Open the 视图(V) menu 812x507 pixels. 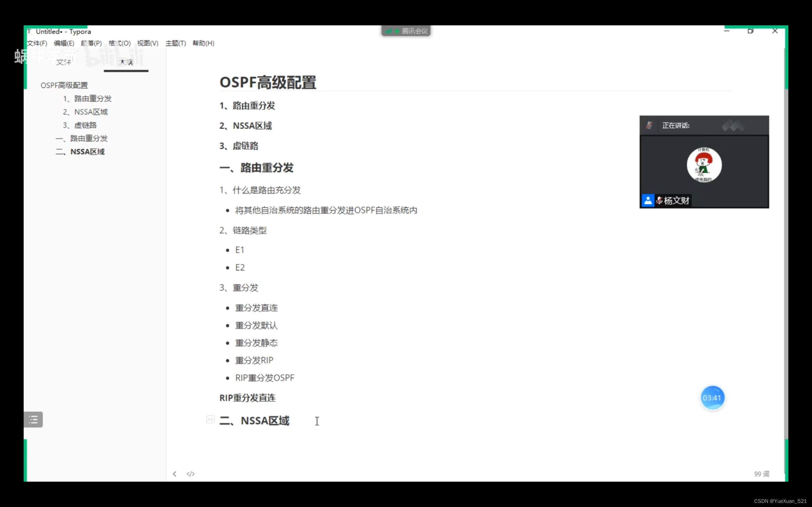pos(147,43)
